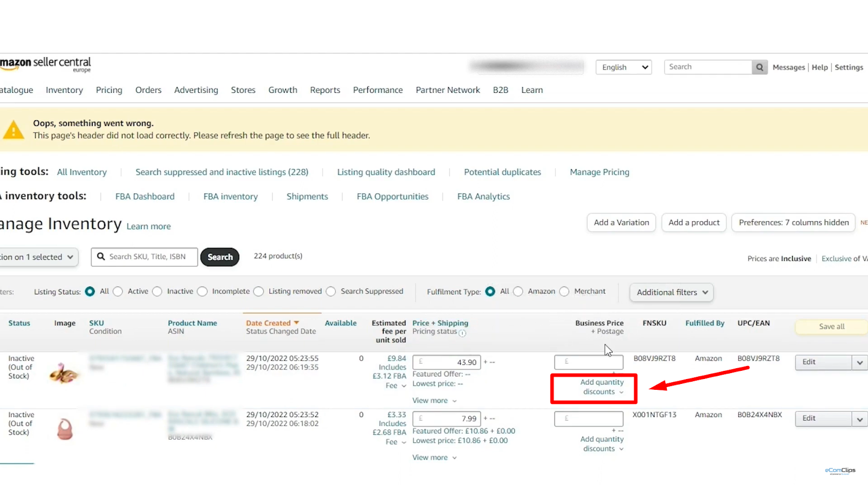Open Edit dropdown arrow for X001NTGF13 row
This screenshot has height=488, width=868.
click(x=860, y=419)
